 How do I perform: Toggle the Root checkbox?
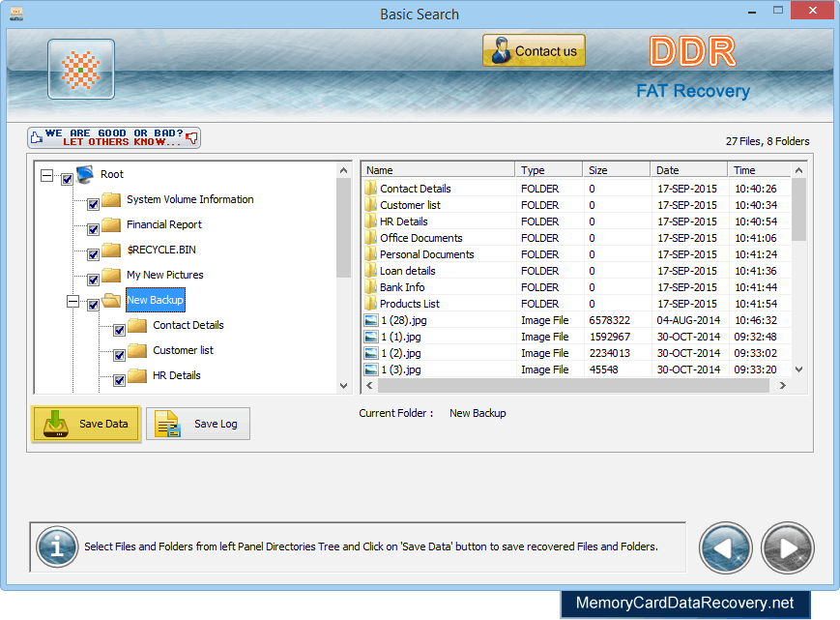tap(67, 179)
